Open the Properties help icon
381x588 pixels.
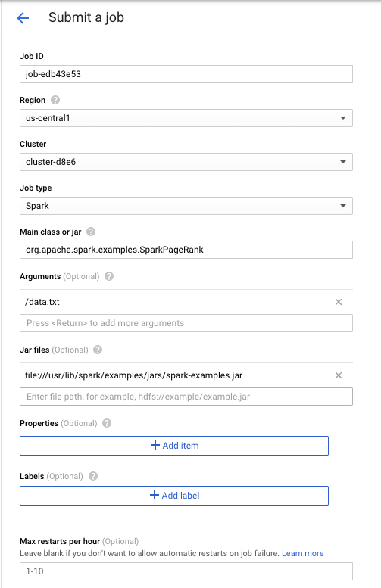click(x=107, y=423)
